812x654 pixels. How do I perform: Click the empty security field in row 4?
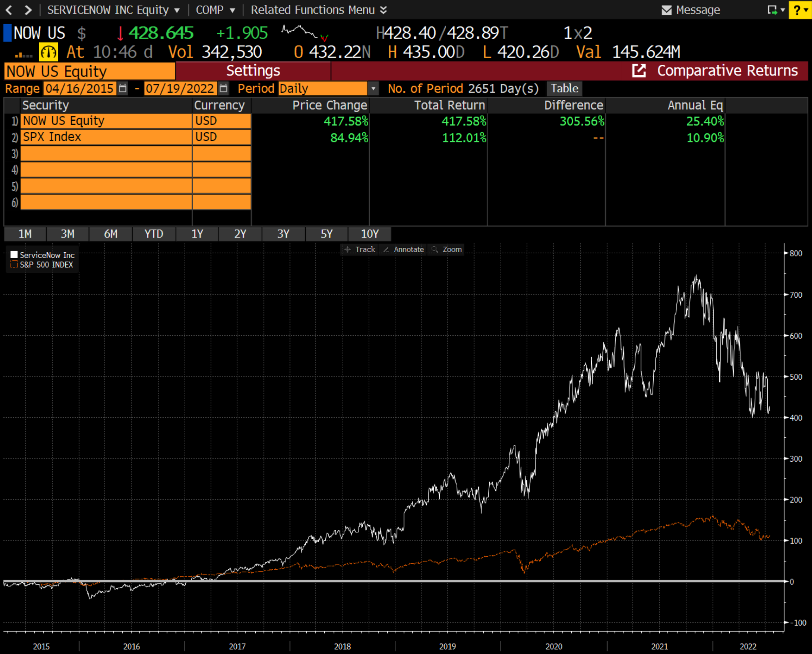click(x=106, y=170)
